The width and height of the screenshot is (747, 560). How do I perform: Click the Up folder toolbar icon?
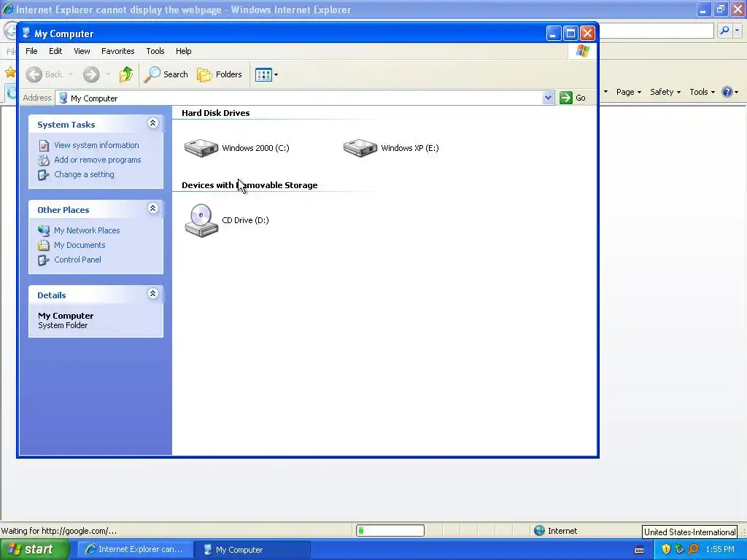click(125, 74)
